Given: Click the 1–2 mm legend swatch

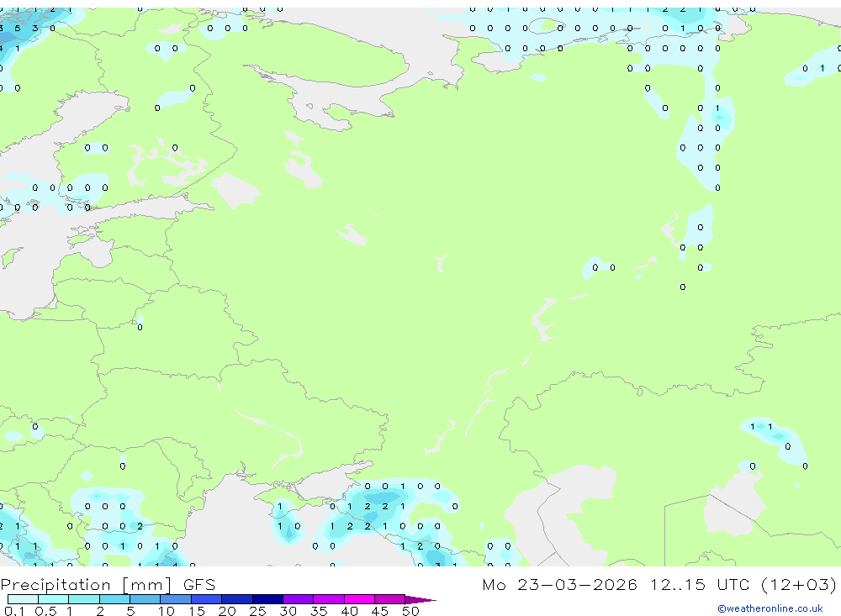Looking at the screenshot, I should 84,599.
